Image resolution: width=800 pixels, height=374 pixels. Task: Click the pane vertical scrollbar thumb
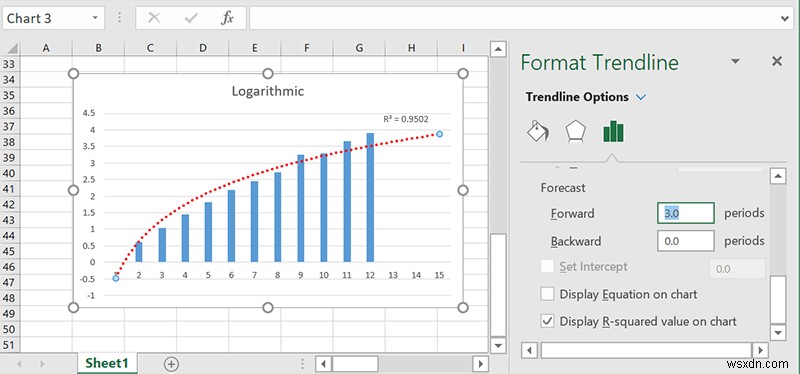[778, 300]
